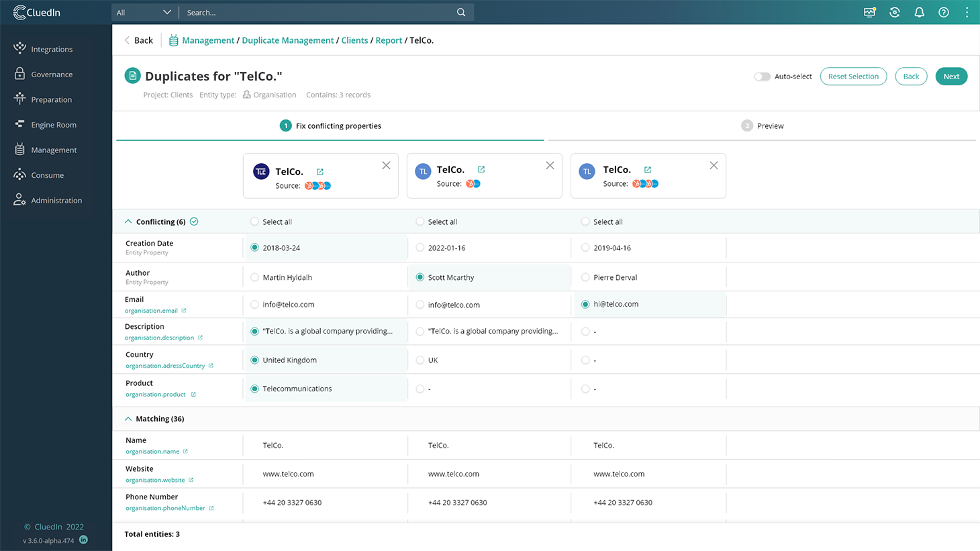Open the notifications bell icon

[x=919, y=12]
